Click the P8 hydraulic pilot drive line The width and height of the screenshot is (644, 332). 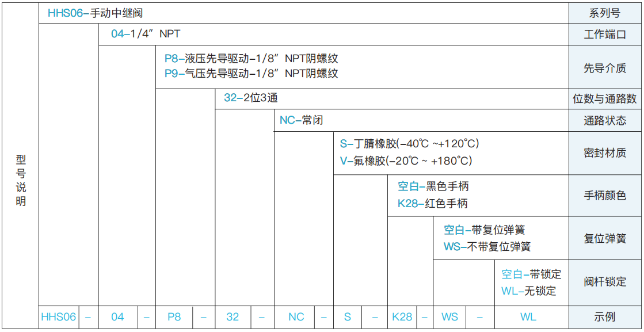[x=251, y=58]
